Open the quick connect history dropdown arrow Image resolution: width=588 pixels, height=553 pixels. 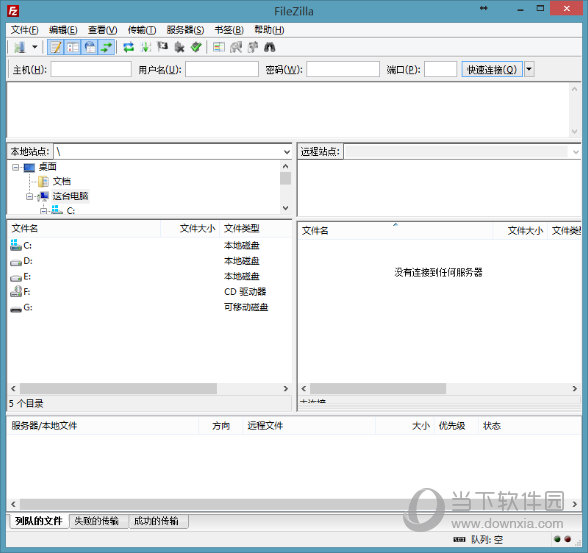click(x=529, y=69)
